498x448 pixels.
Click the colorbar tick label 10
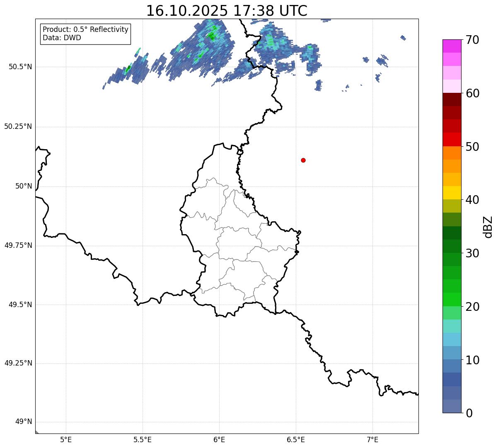tap(472, 360)
